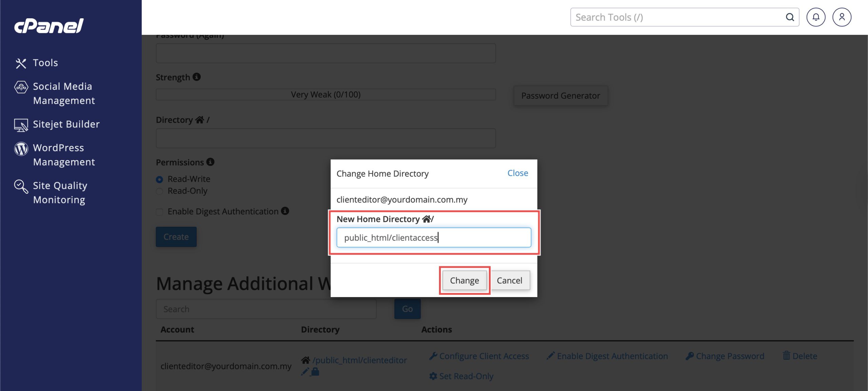Open Sitejet Builder from sidebar
868x391 pixels.
[66, 124]
